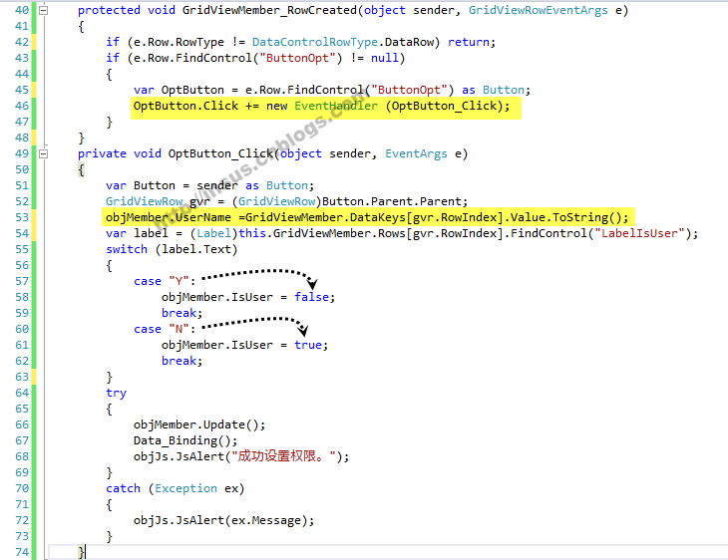The height and width of the screenshot is (560, 728).
Task: Click sender as Button on line 51
Action: [252, 185]
